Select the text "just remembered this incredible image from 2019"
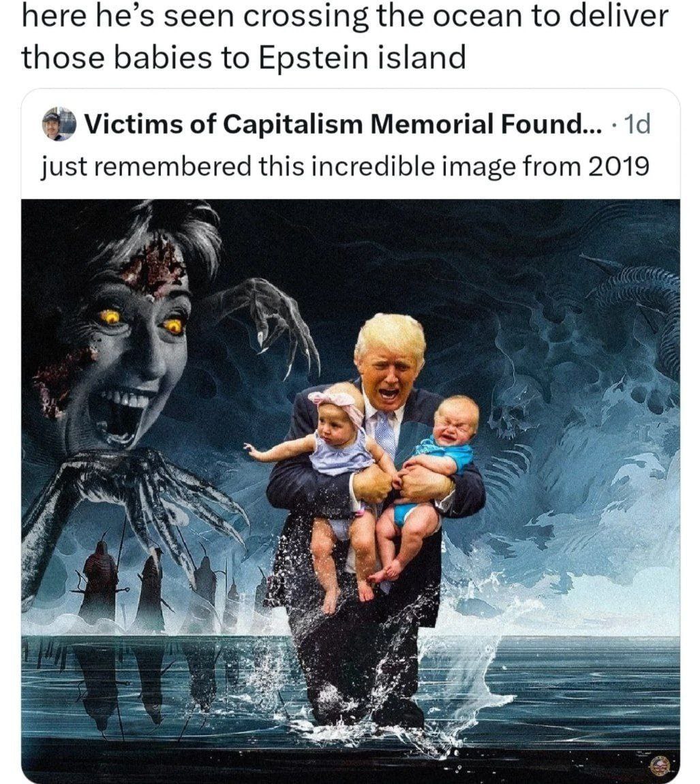Image resolution: width=700 pixels, height=784 pixels. 345,166
